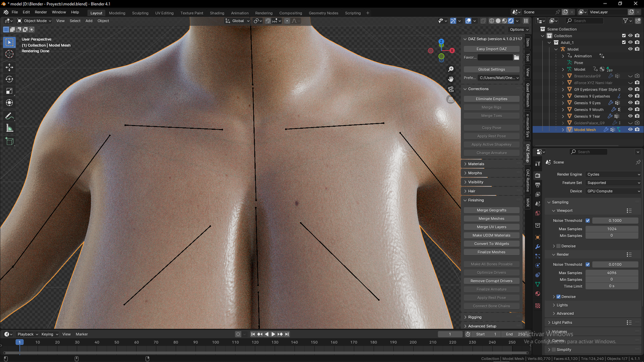Open the Feature Set dropdown
This screenshot has height=362, width=644.
[x=613, y=183]
